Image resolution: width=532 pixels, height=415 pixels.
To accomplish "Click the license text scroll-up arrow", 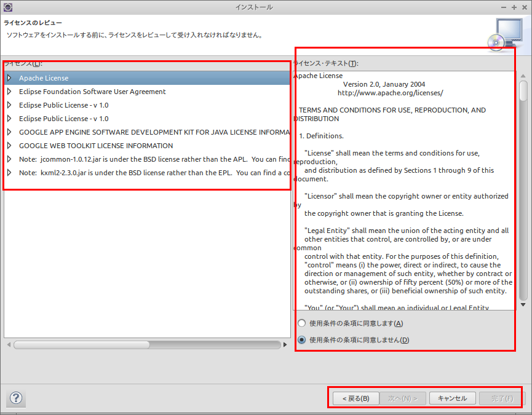I will pos(523,76).
